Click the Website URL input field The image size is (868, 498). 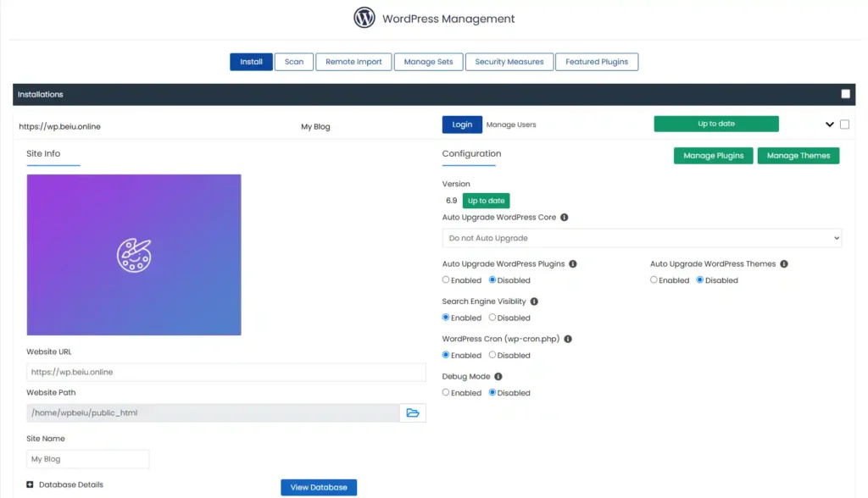226,372
